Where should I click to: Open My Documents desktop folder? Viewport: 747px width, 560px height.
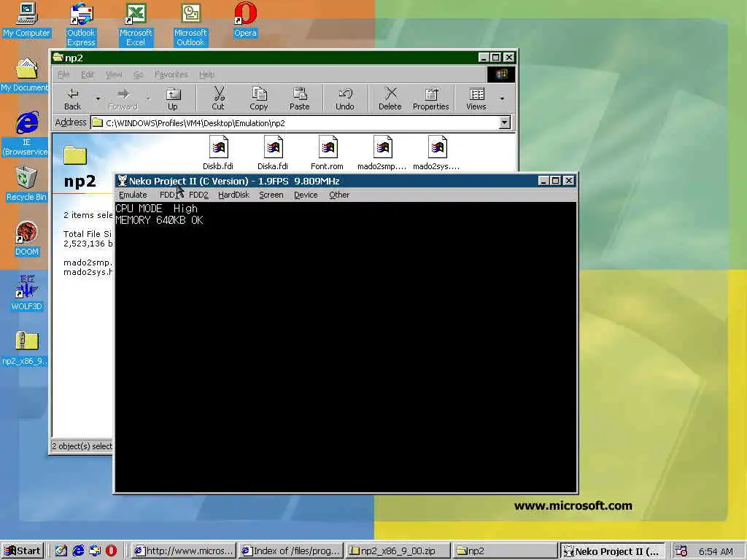(25, 75)
